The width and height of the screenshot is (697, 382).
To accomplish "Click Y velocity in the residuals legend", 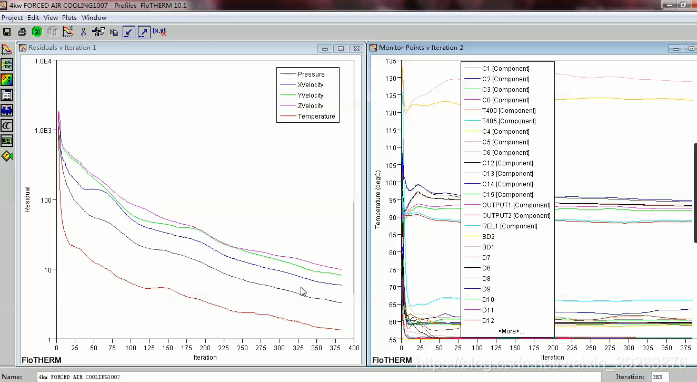I will click(310, 96).
